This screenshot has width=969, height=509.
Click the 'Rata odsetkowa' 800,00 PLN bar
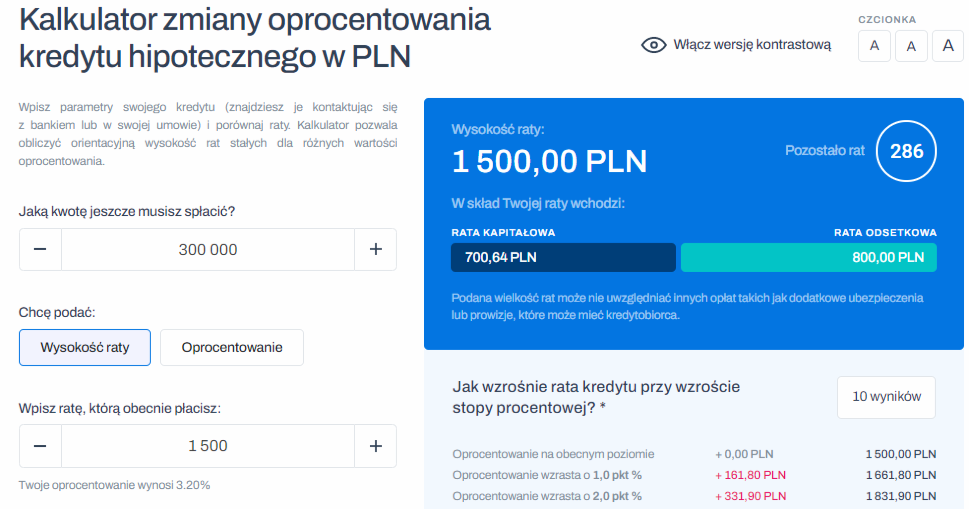pos(809,258)
